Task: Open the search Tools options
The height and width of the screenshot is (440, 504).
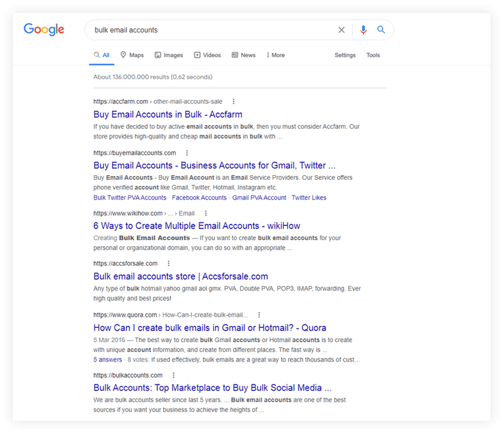Action: (373, 55)
